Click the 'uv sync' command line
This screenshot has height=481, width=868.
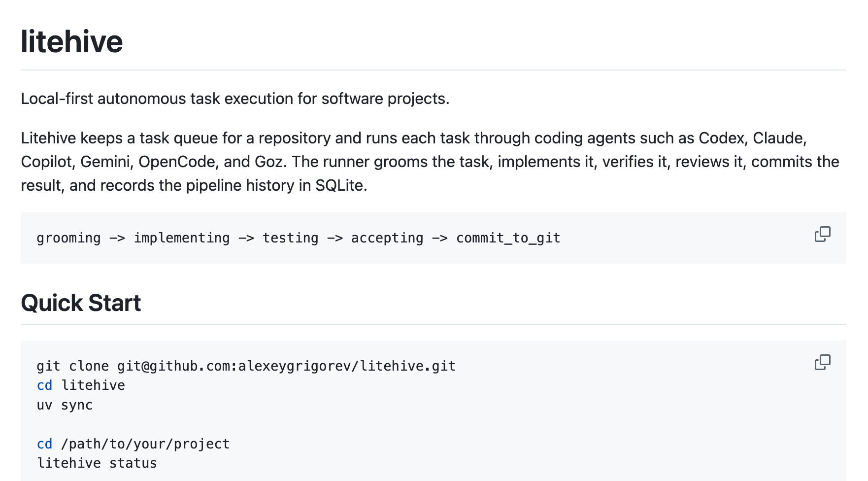pyautogui.click(x=65, y=405)
